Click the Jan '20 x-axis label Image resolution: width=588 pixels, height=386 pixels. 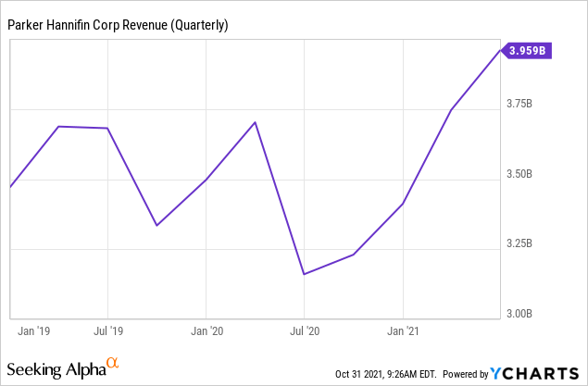click(207, 330)
